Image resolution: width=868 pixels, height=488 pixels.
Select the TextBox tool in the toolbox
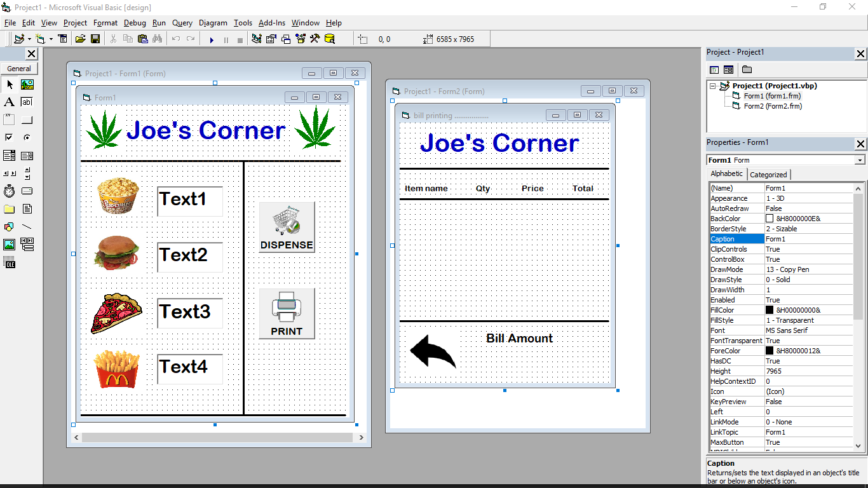(27, 102)
